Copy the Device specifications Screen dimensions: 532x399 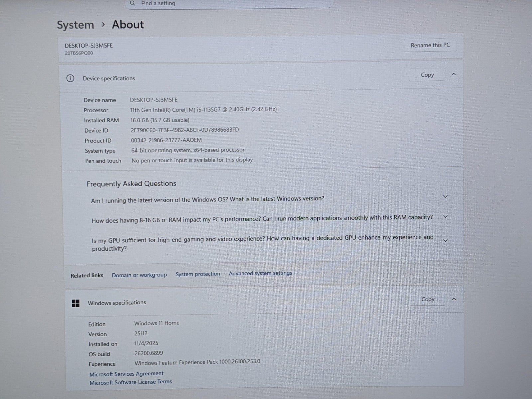click(x=427, y=75)
